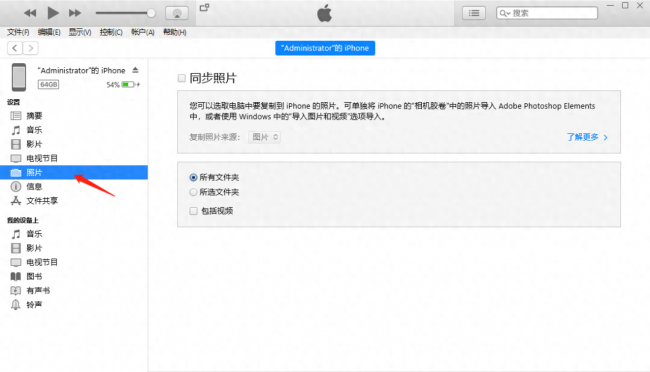650x372 pixels.
Task: Select 影片 under 我的设备上
Action: click(x=74, y=248)
